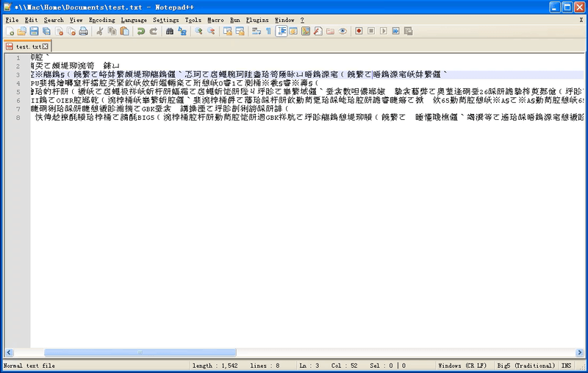588x373 pixels.
Task: Open the Plugins menu
Action: coord(257,21)
